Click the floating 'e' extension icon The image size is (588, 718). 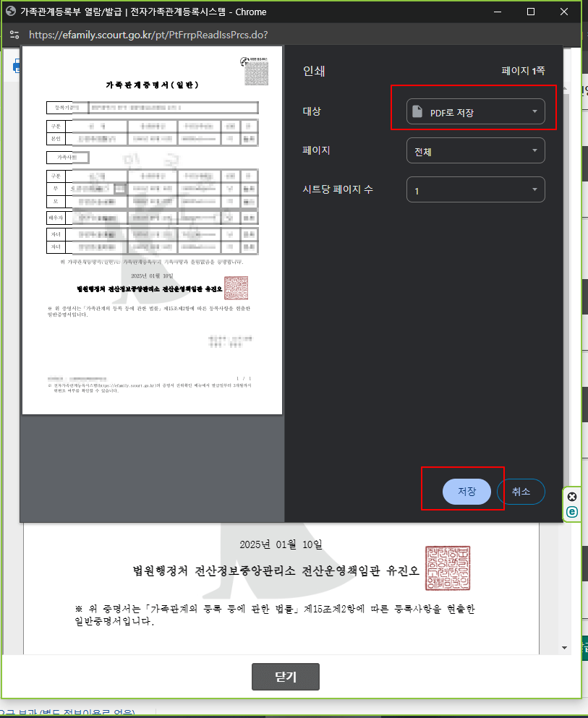(x=571, y=512)
